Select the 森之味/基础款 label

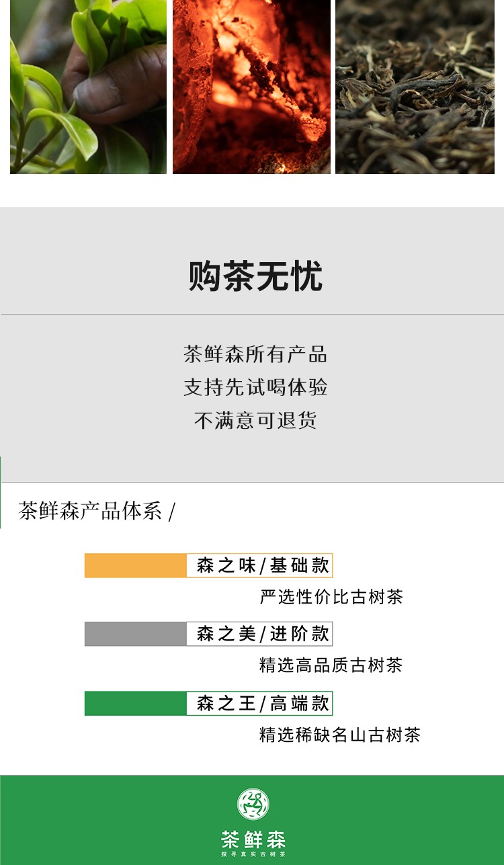[263, 565]
